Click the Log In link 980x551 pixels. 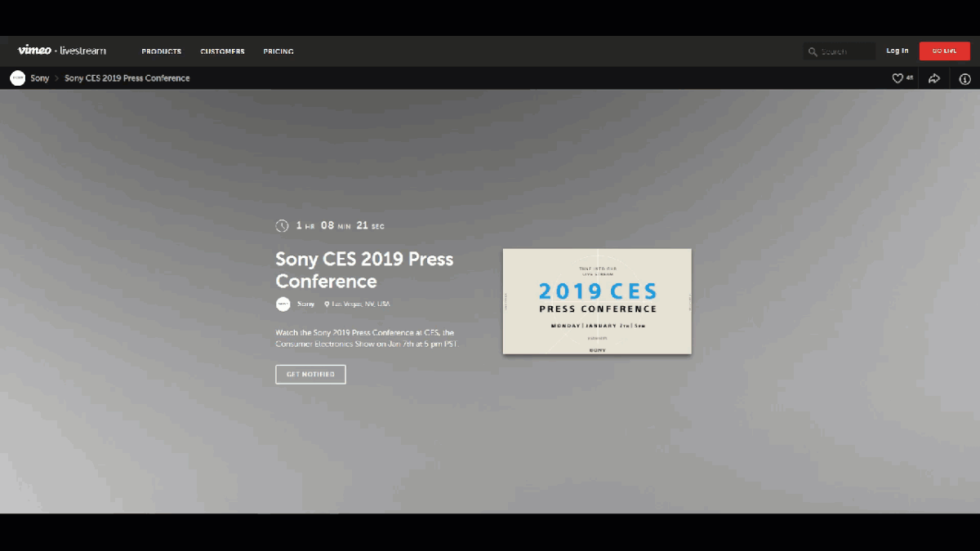[x=897, y=51]
